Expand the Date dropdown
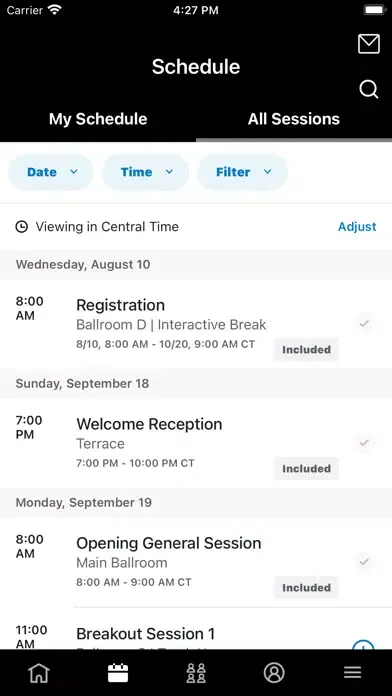Viewport: 392px width, 696px height. (51, 172)
